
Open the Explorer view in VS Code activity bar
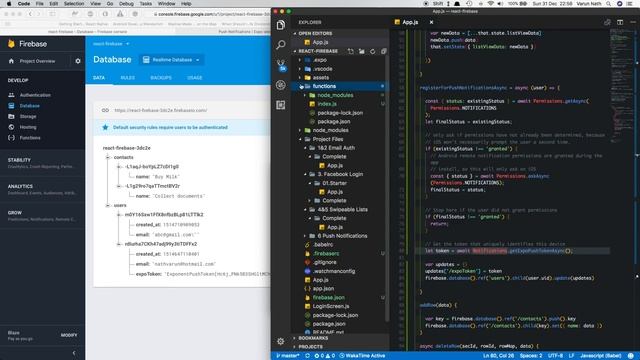281,25
